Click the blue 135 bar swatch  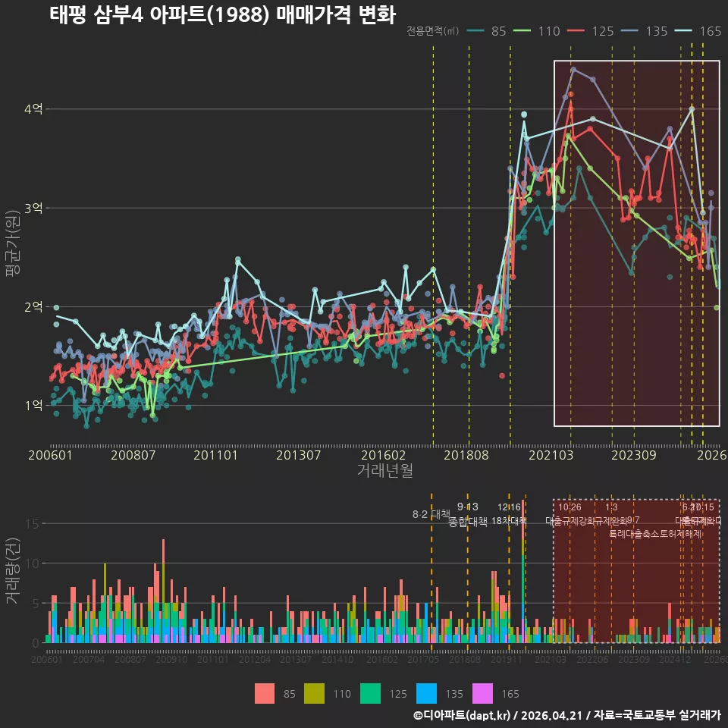[x=427, y=694]
